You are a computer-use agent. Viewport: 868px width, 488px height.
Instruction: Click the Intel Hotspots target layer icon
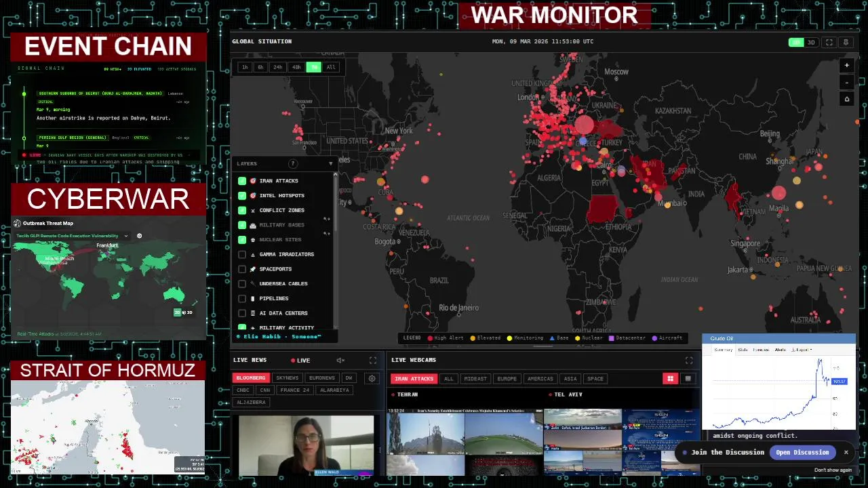coord(253,196)
